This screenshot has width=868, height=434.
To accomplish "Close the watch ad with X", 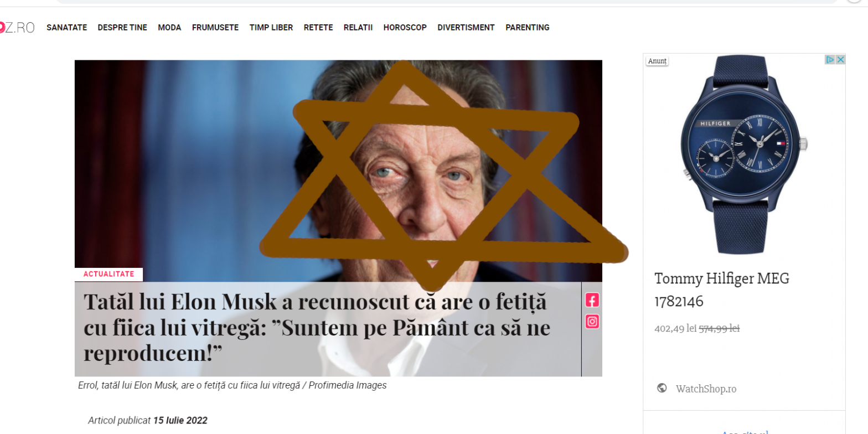I will [840, 60].
